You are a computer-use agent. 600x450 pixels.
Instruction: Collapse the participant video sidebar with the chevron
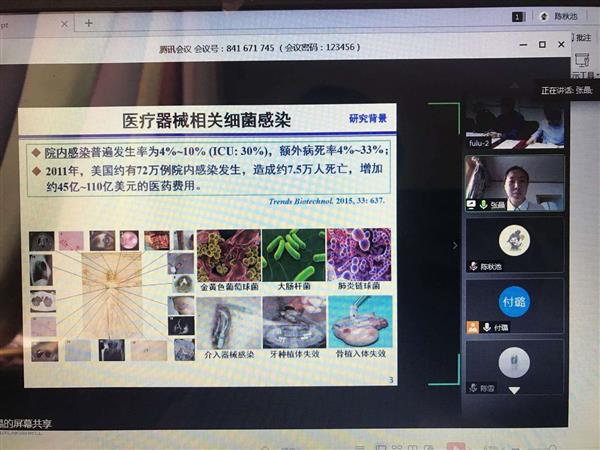[455, 244]
